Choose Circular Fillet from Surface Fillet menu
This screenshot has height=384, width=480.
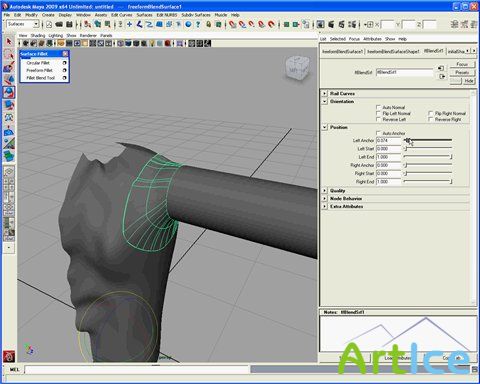click(38, 63)
